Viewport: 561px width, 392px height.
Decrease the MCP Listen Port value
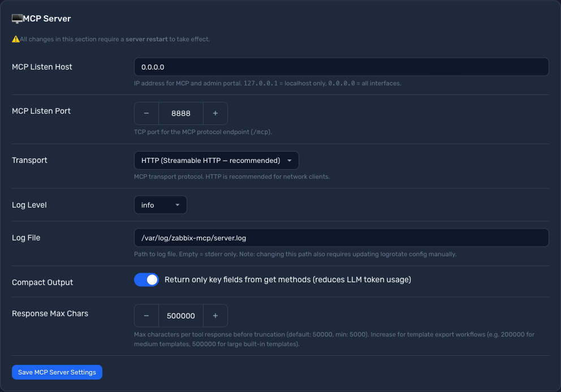pos(146,114)
